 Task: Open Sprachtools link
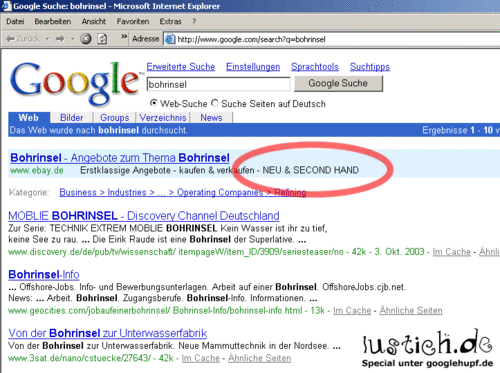(x=315, y=67)
